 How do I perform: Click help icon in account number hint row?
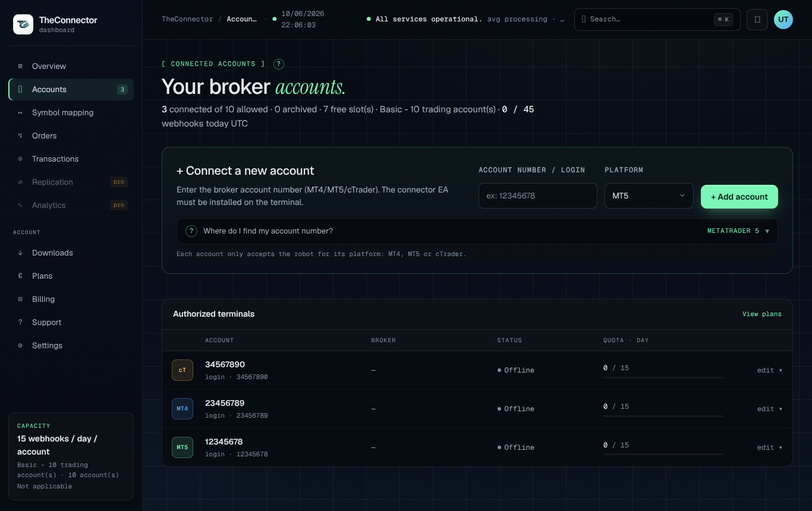(191, 231)
